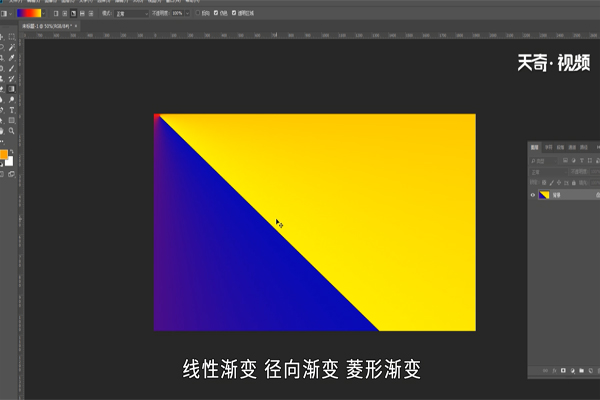The height and width of the screenshot is (400, 600).
Task: Choose the reflected gradient style icon
Action: coord(82,13)
